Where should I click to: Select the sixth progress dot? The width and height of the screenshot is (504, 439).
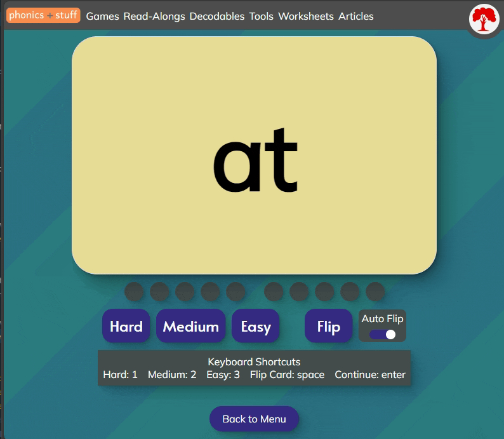tap(274, 292)
